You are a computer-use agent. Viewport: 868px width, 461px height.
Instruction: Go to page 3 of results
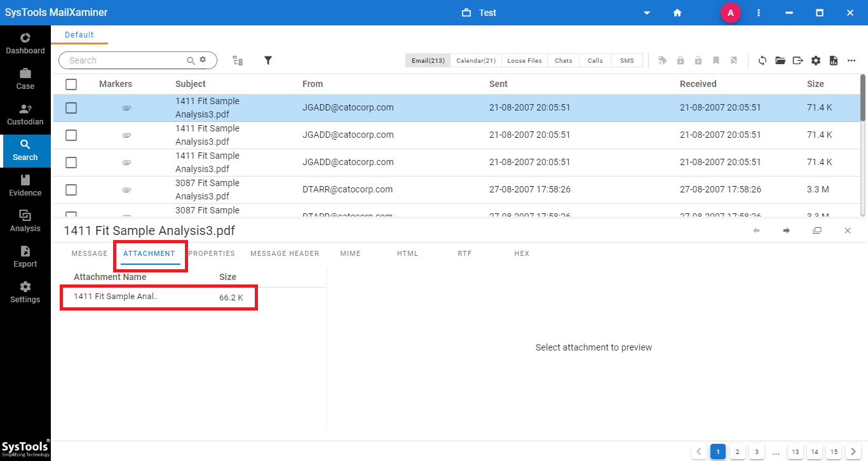tap(756, 452)
